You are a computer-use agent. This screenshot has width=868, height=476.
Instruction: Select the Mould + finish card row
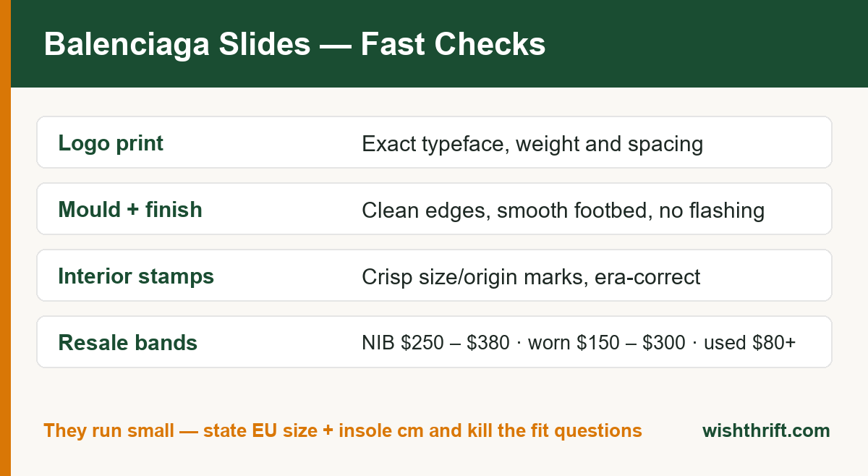click(434, 209)
